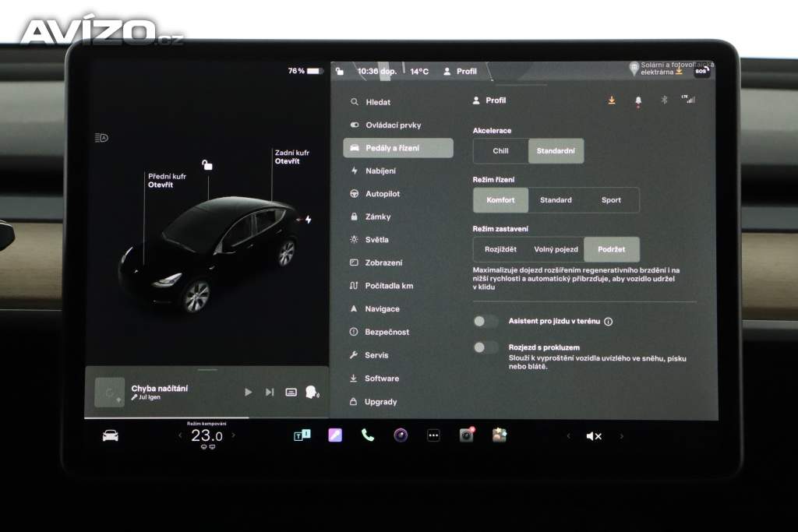The width and height of the screenshot is (798, 532).
Task: Open all apps three-dots icon
Action: click(433, 435)
